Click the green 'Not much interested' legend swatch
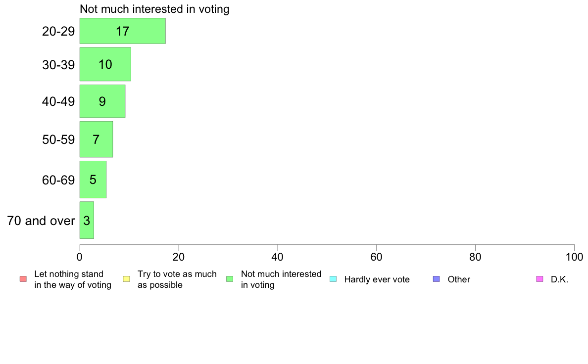This screenshot has height=364, width=588. pyautogui.click(x=230, y=279)
